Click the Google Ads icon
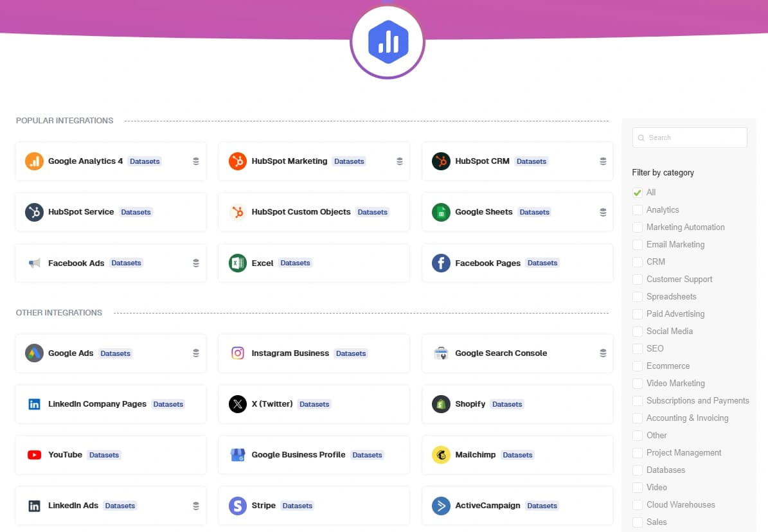 [34, 353]
